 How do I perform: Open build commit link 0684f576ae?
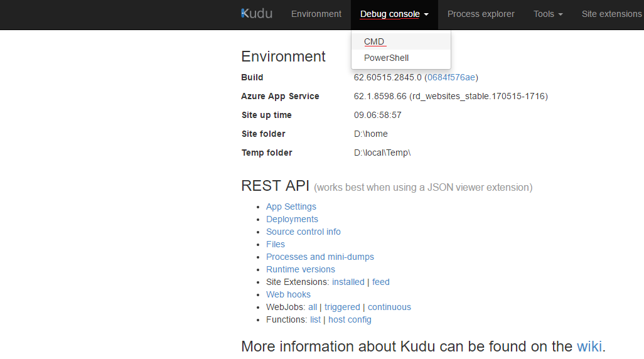[451, 77]
